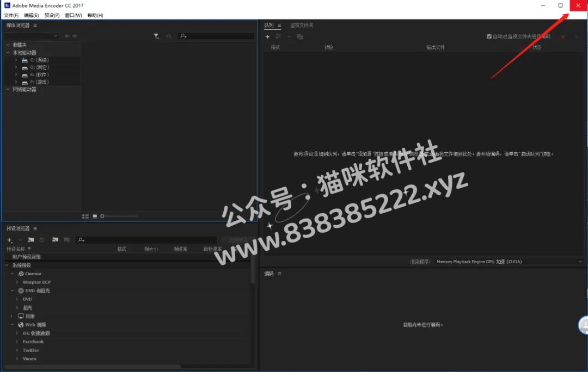Click the back arrow in Media Browser

tap(67, 36)
